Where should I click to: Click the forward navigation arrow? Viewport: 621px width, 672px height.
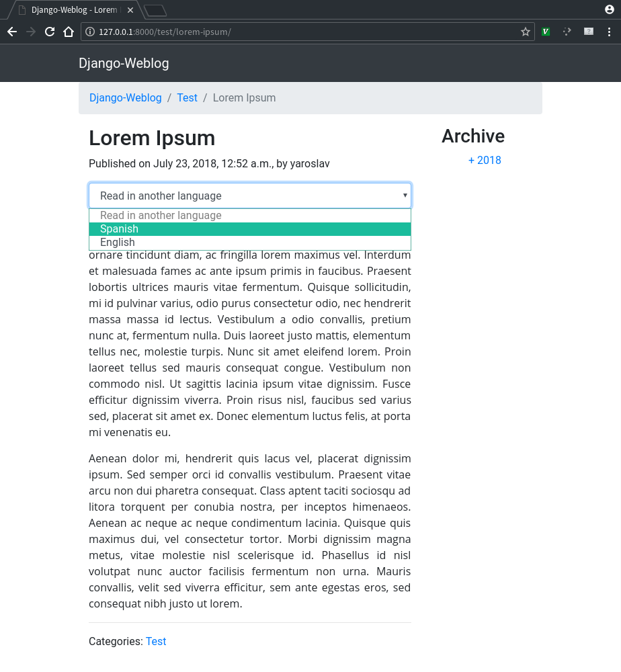(31, 32)
